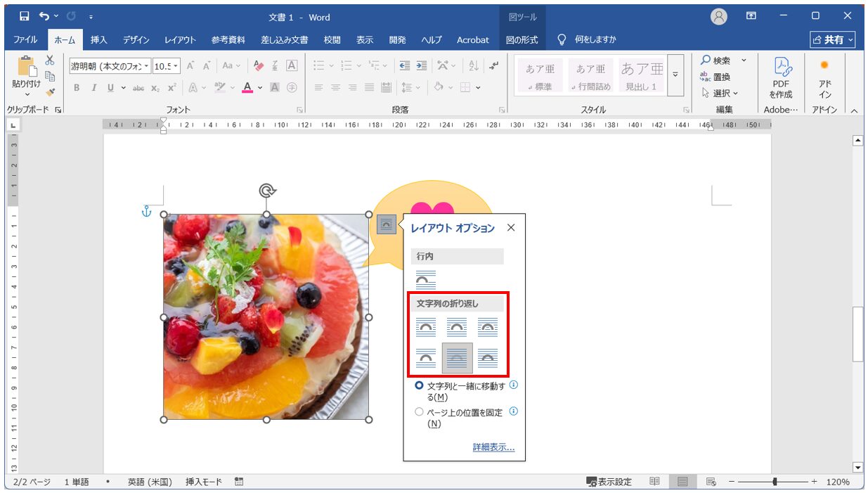Open the font color dropdown arrow
Screen dimensions: 868x493
(x=259, y=88)
